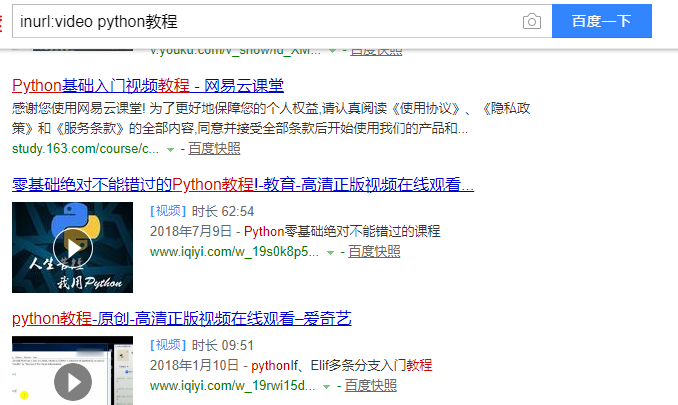Open www.iqiyi.com/w_19s0k8p5... URL link

click(234, 252)
